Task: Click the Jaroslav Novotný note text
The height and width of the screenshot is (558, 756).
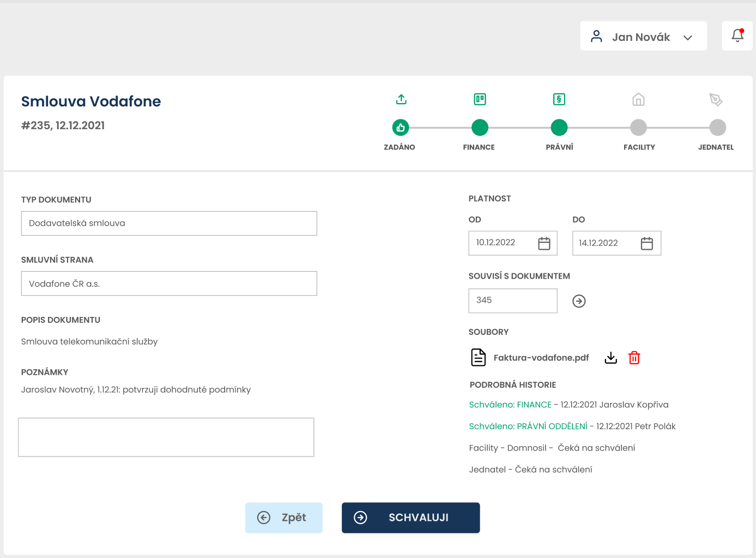Action: tap(136, 389)
